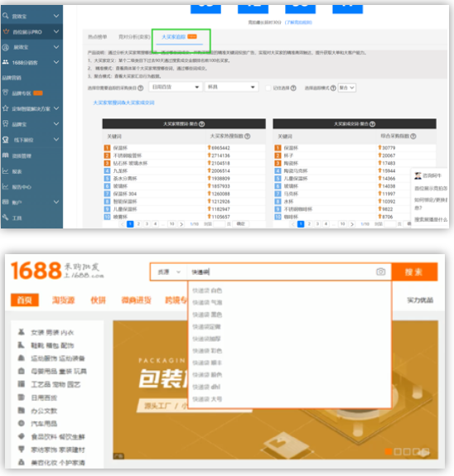The width and height of the screenshot is (454, 476).
Task: Click the packaging banner image
Action: point(275,390)
